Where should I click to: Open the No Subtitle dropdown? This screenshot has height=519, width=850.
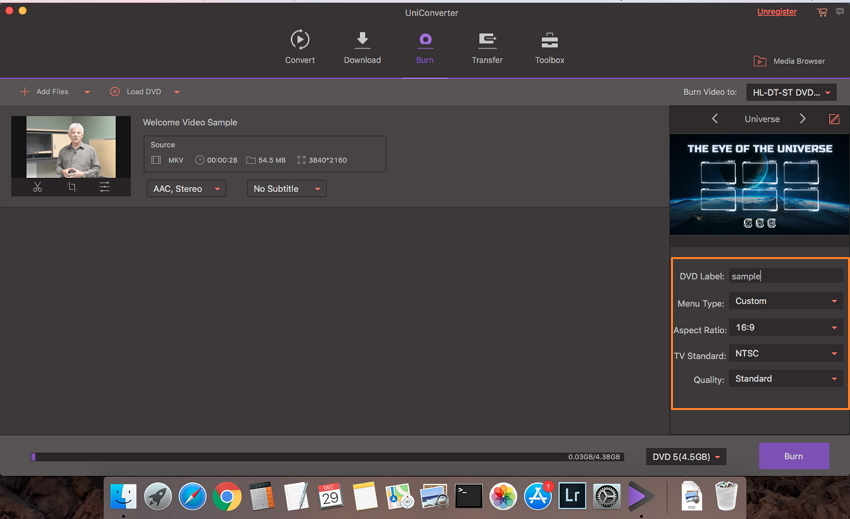287,189
